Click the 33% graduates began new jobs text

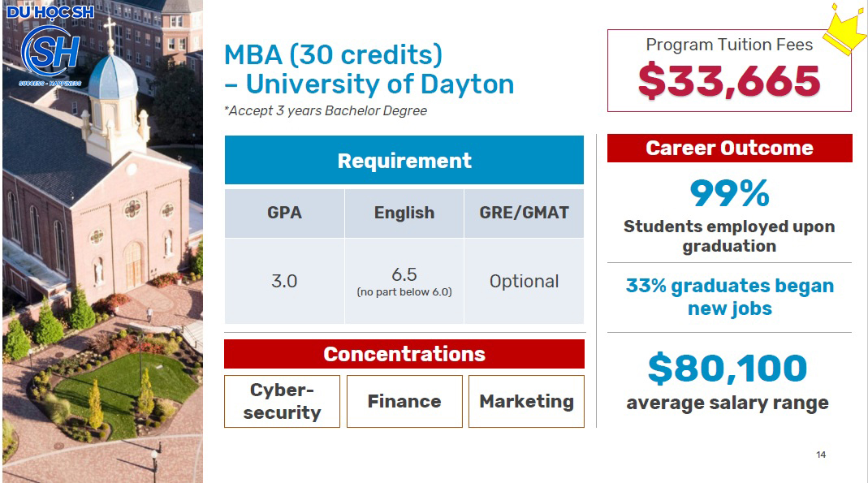pos(730,297)
